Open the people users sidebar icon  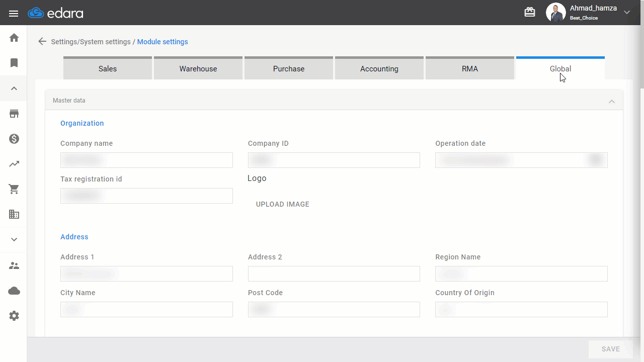pos(14,265)
